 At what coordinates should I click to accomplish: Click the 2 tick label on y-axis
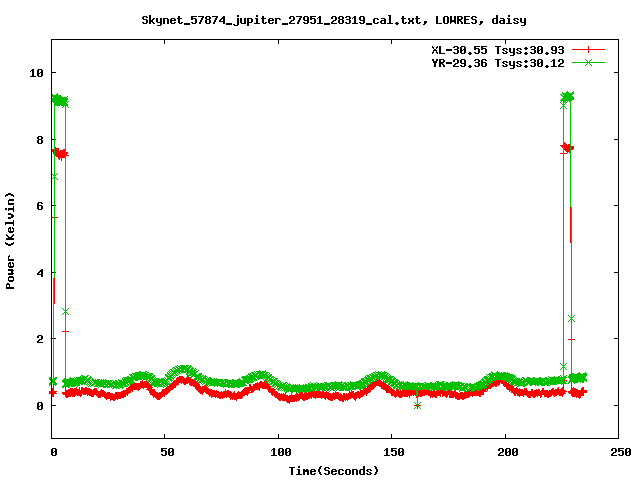pyautogui.click(x=40, y=339)
